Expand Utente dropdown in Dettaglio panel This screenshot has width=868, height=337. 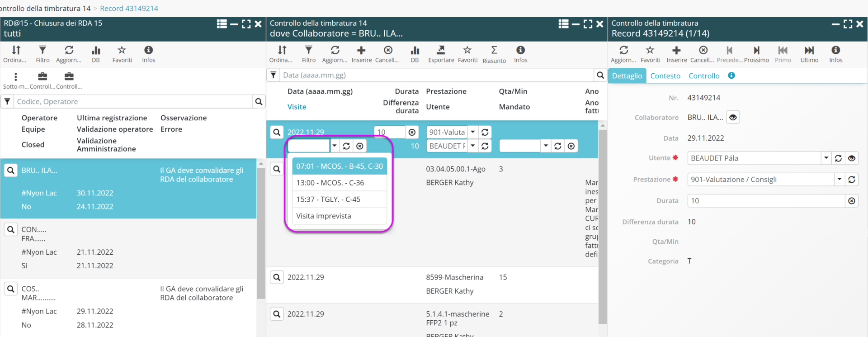point(826,158)
